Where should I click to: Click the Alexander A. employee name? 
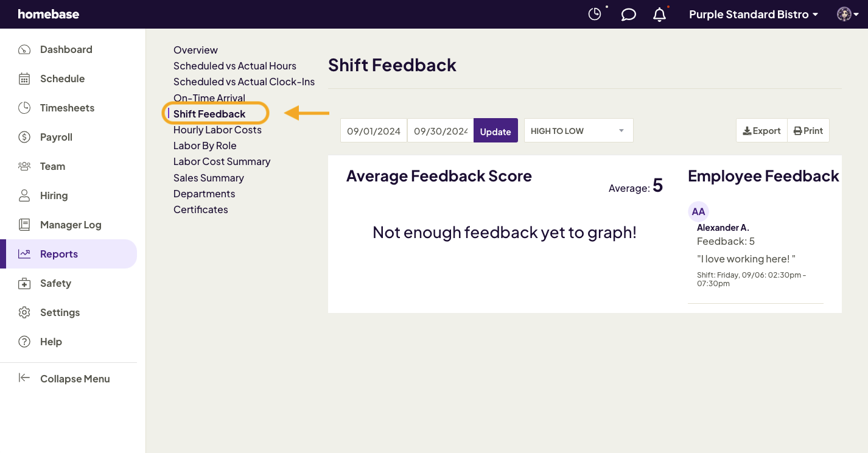[723, 227]
